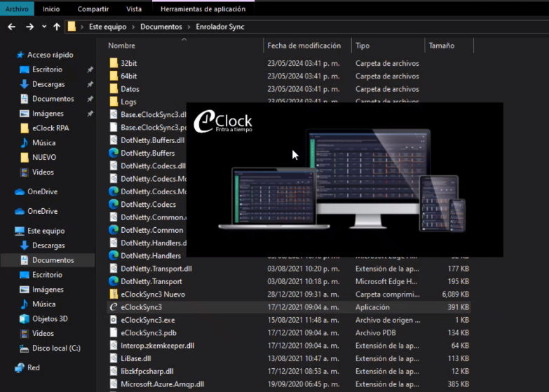
Task: Select the 64bit folder icon
Action: [114, 76]
